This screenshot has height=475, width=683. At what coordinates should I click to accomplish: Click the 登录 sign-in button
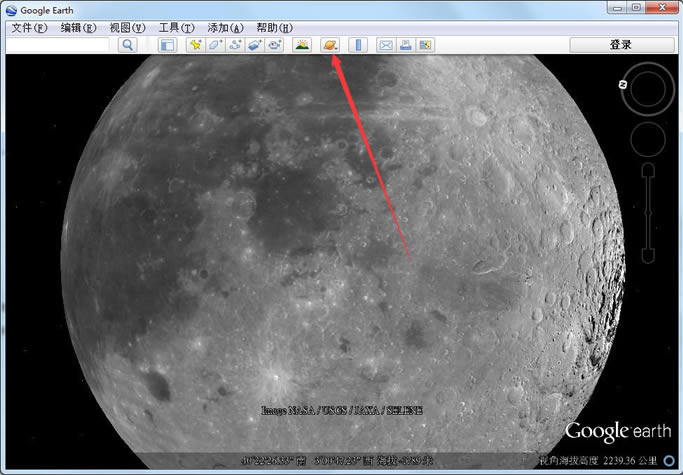620,45
